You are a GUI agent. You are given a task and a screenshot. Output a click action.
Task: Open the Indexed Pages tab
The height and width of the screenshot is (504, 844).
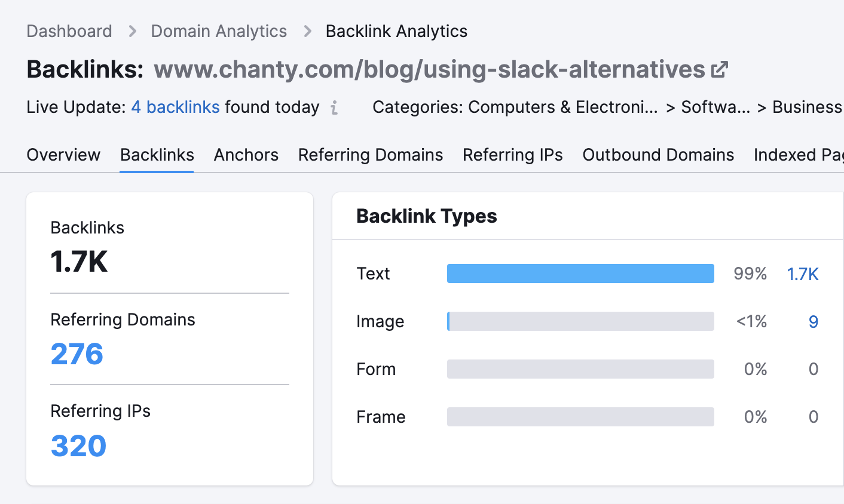pyautogui.click(x=799, y=155)
